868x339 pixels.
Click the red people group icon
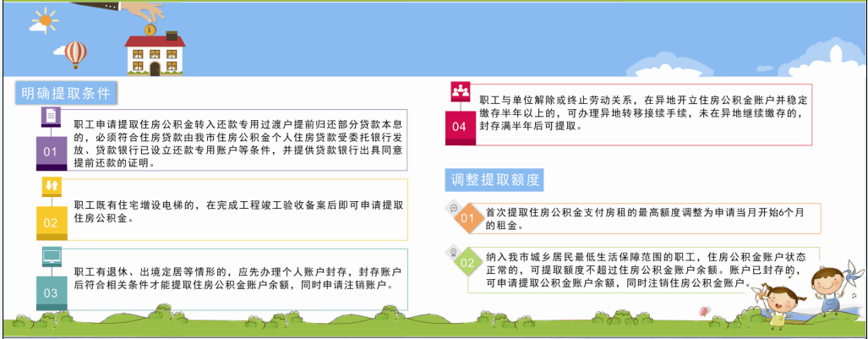pyautogui.click(x=460, y=90)
